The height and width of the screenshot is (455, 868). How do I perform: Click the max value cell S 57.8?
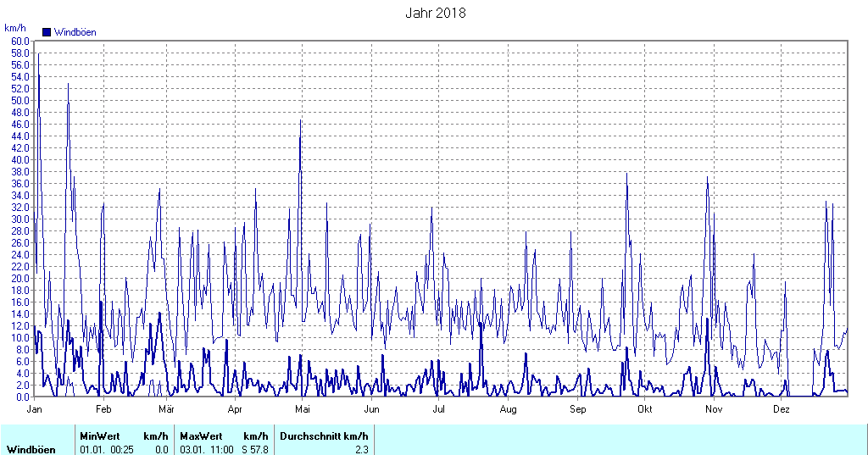coord(255,449)
